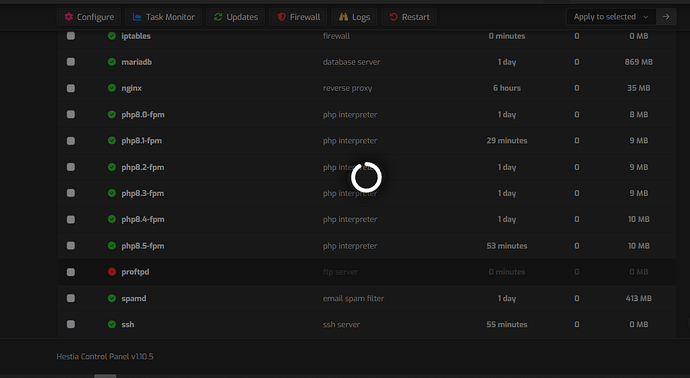Click the '869 MB' memory value
The width and height of the screenshot is (690, 378).
pos(639,62)
